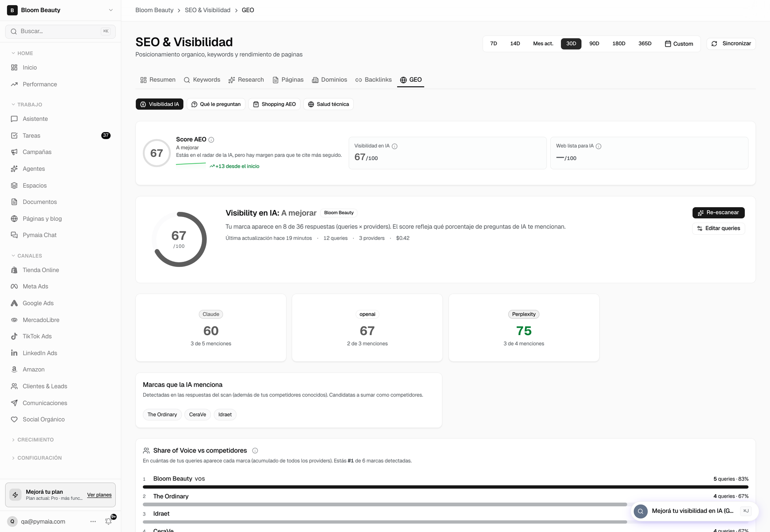Viewport: 770px width, 532px height.
Task: Open Páginas y blog globe icon
Action: [14, 219]
